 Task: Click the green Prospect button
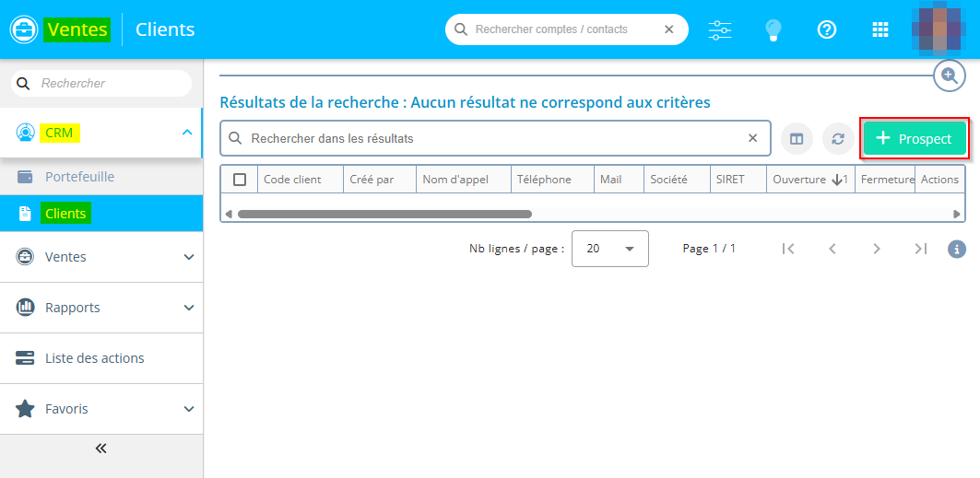pyautogui.click(x=915, y=138)
